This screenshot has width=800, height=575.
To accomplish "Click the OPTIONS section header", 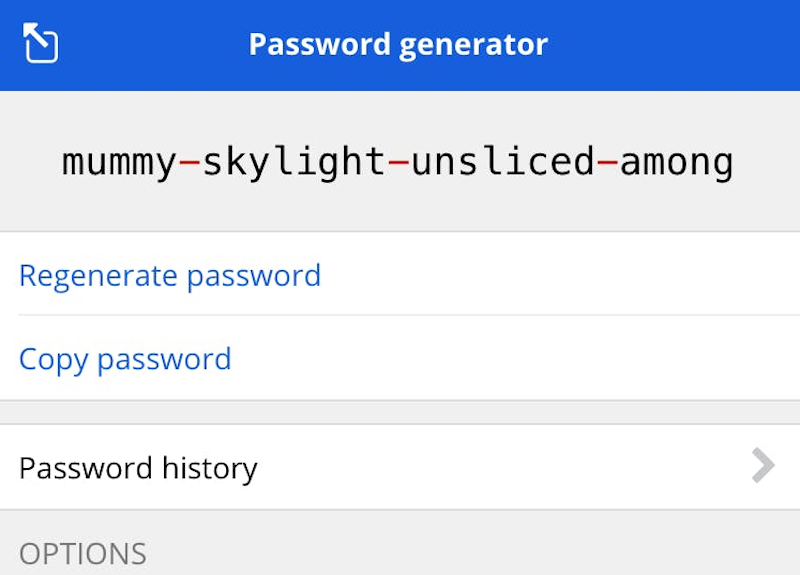I will coord(83,553).
